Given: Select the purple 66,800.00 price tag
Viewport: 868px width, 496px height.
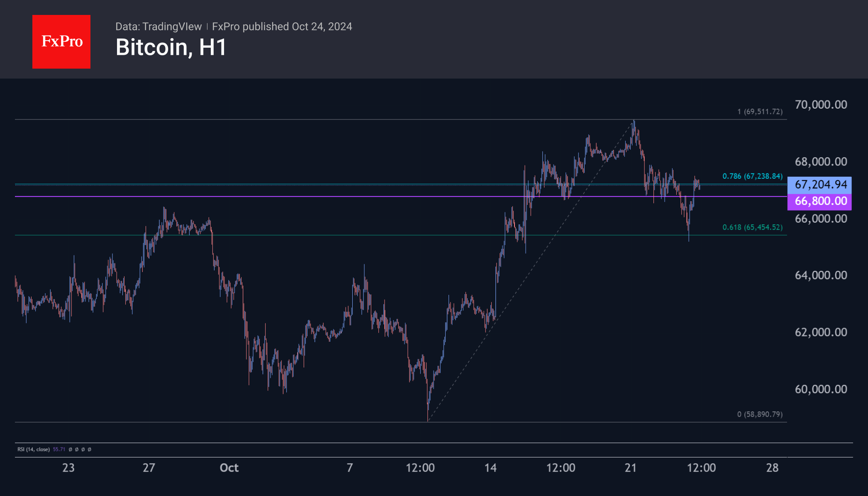Looking at the screenshot, I should point(819,201).
